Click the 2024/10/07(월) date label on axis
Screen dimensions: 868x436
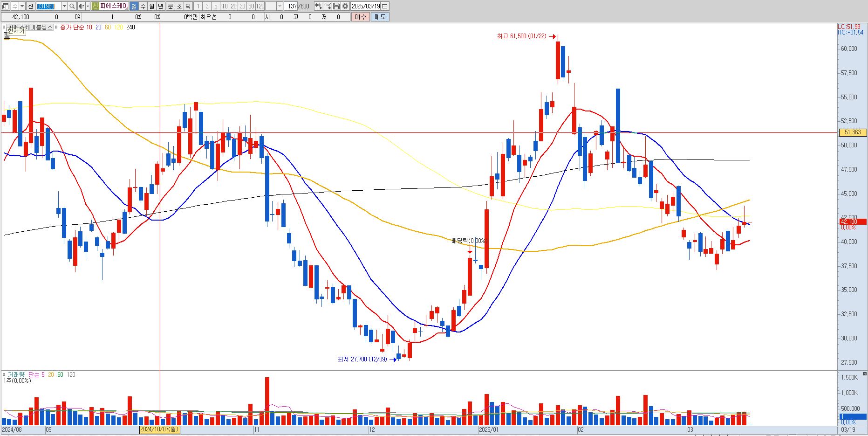(x=159, y=429)
